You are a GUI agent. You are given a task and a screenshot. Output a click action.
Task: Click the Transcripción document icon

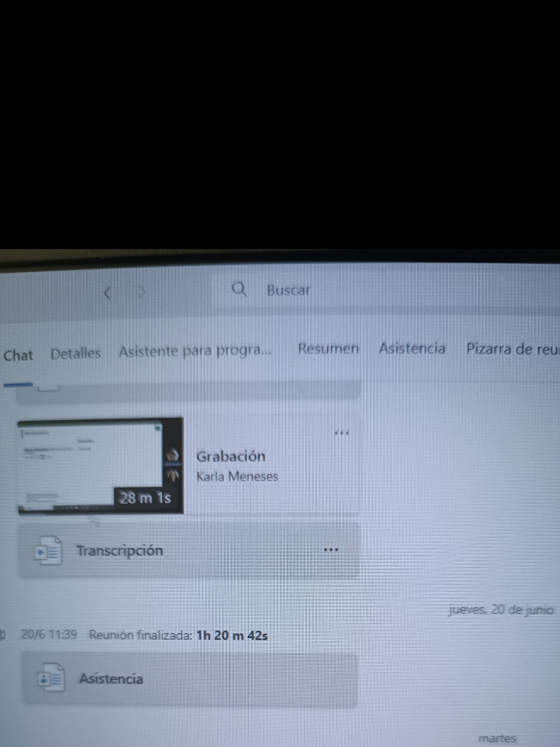coord(48,551)
